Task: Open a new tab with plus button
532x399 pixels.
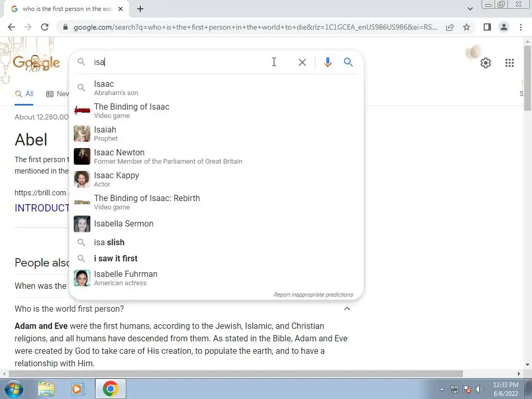Action: 140,9
